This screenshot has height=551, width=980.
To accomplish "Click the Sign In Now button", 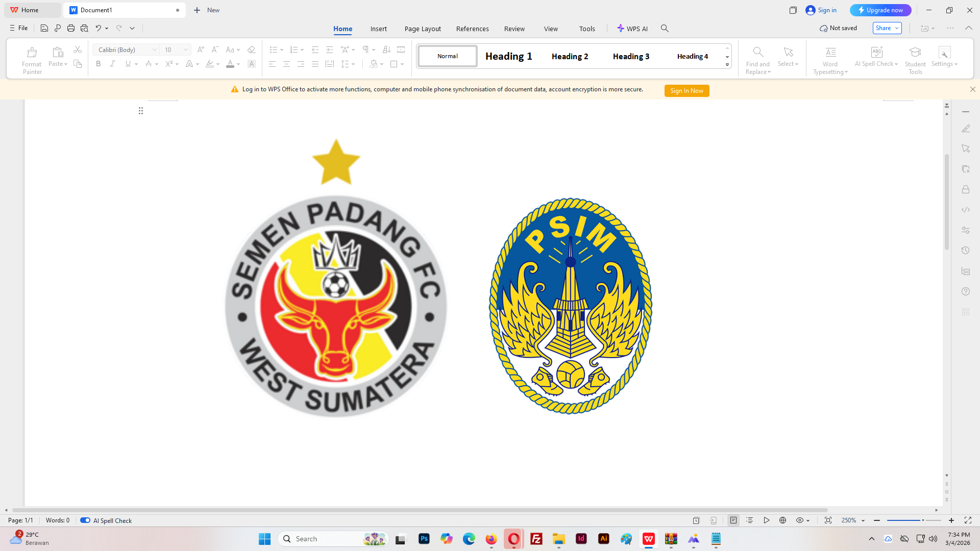I will pos(687,90).
